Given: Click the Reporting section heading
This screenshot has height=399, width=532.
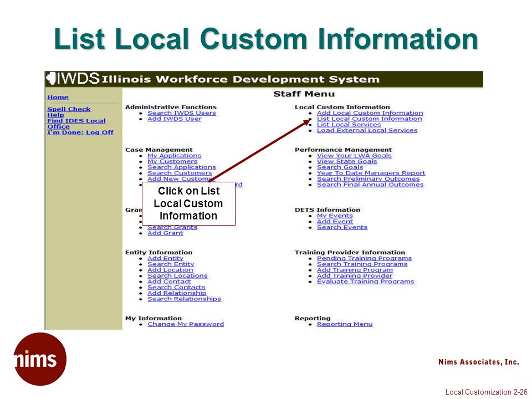Looking at the screenshot, I should click(313, 319).
